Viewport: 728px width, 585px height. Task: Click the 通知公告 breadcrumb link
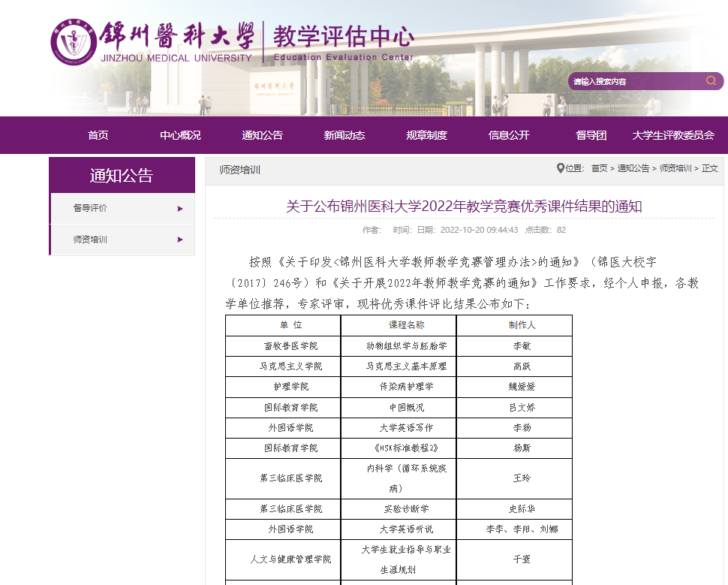[633, 169]
